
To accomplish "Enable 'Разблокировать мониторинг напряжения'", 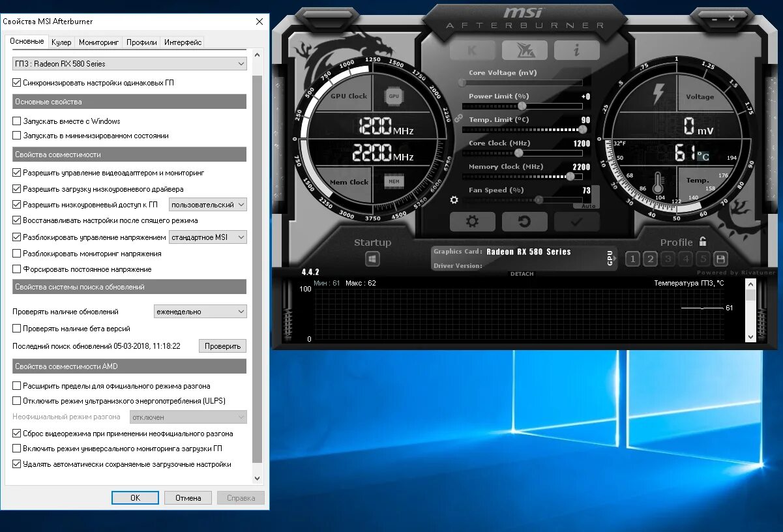I will (17, 253).
